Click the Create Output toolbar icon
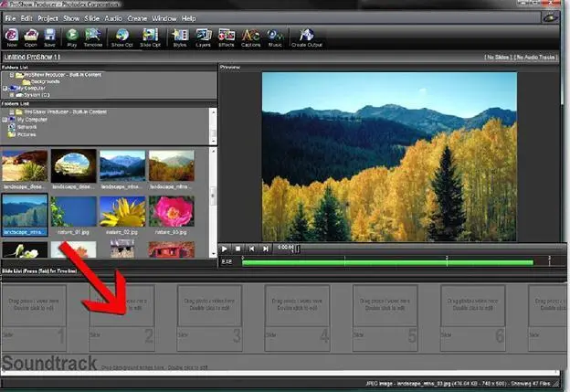Screen dimensions: 570x392 pyautogui.click(x=307, y=37)
